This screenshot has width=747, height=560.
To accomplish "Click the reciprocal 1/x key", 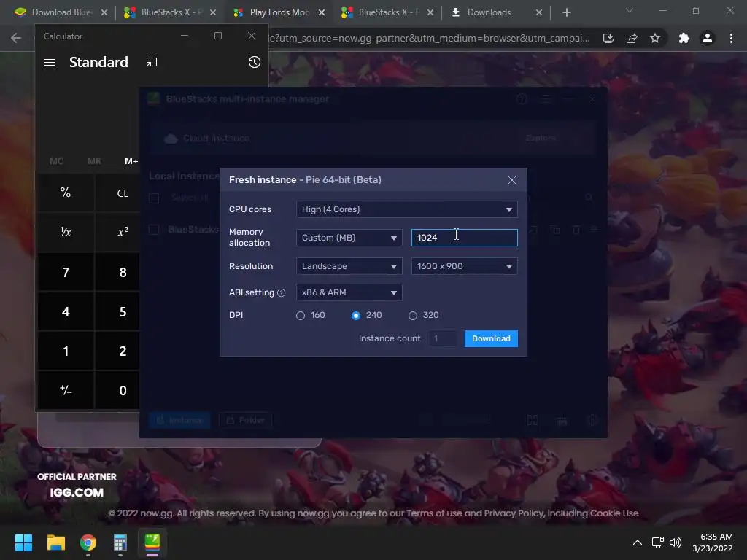I will click(66, 232).
